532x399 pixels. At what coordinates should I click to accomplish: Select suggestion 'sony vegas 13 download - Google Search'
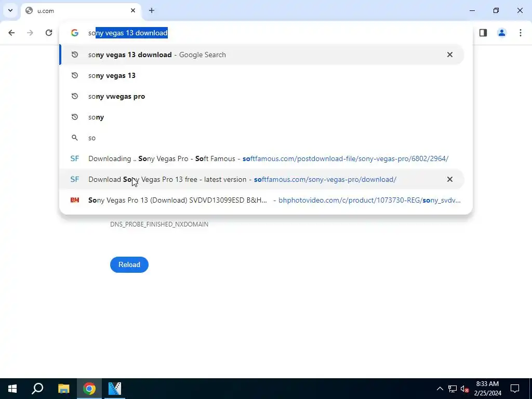tap(262, 55)
